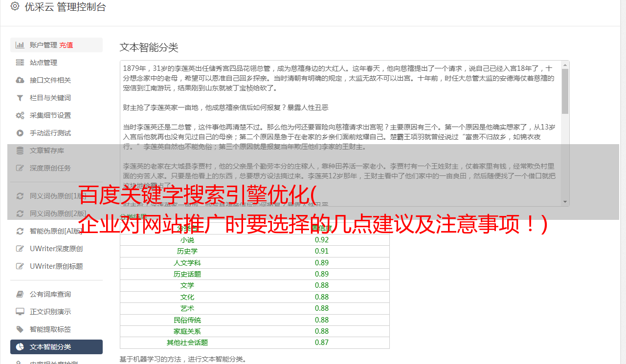Click the text area vertical scrollbar thumb

[565, 91]
